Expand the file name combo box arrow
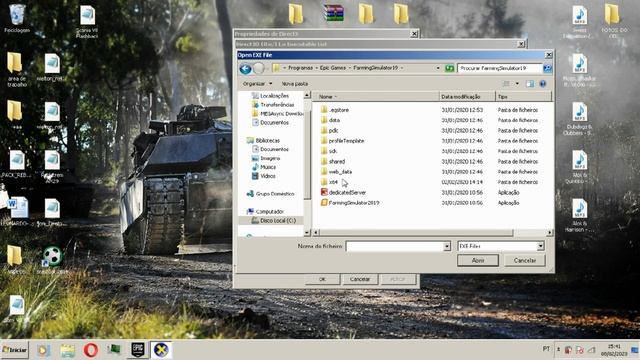 (x=447, y=246)
